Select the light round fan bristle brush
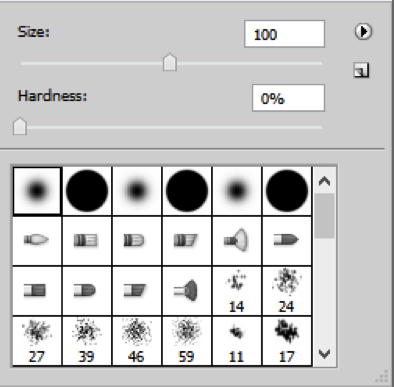The width and height of the screenshot is (394, 387). (237, 240)
